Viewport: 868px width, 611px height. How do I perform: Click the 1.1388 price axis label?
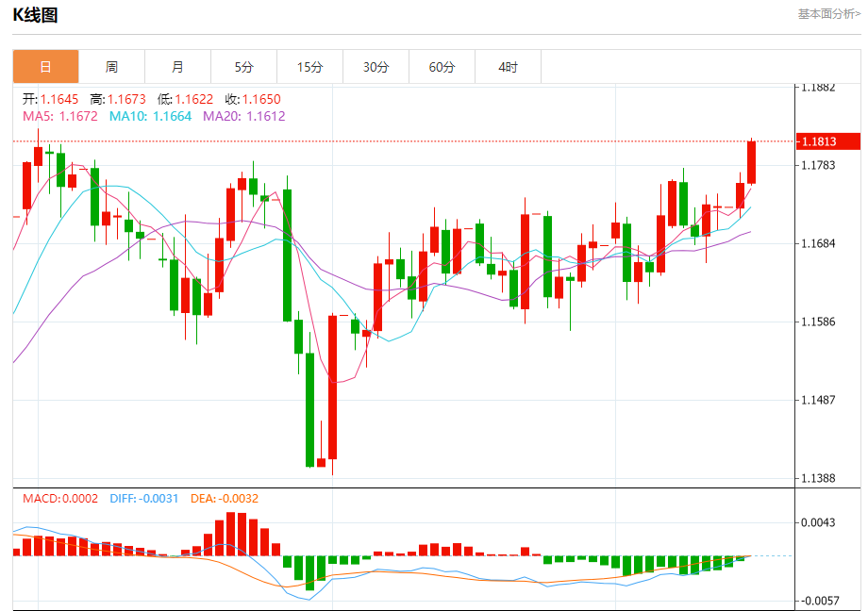point(818,478)
